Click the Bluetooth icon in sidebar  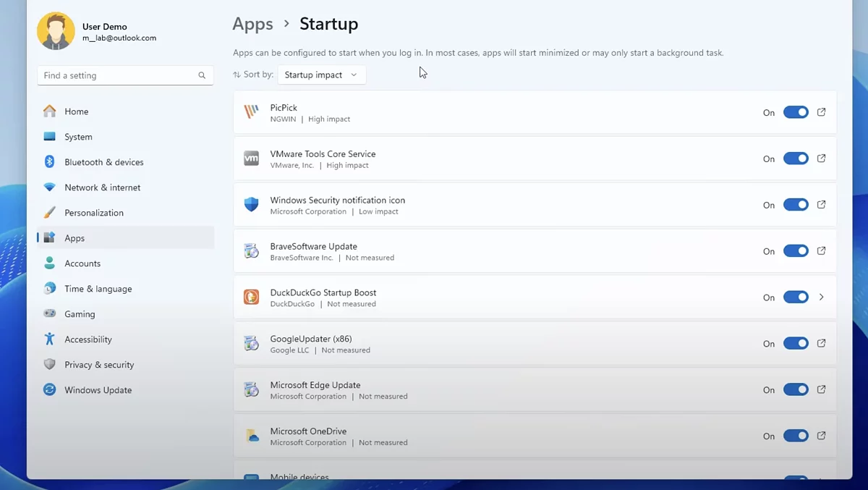49,161
